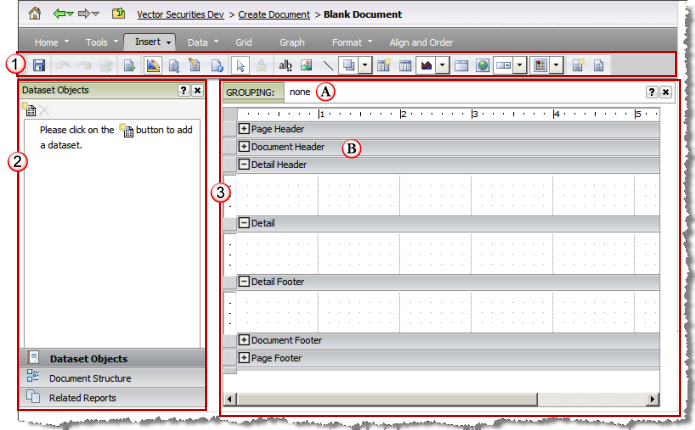Screen dimensions: 695x430
Task: Click the globe widget icon
Action: (x=483, y=66)
